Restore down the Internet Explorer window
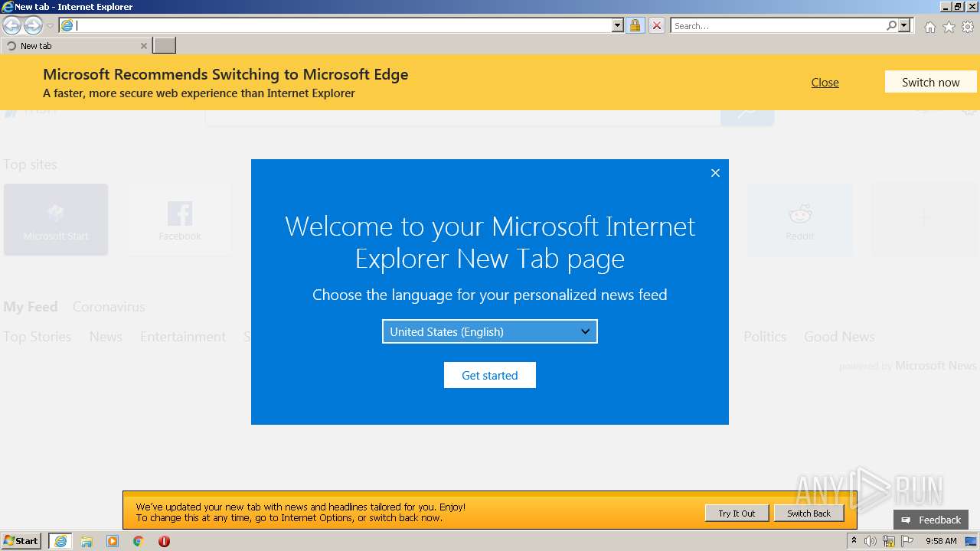 [957, 6]
